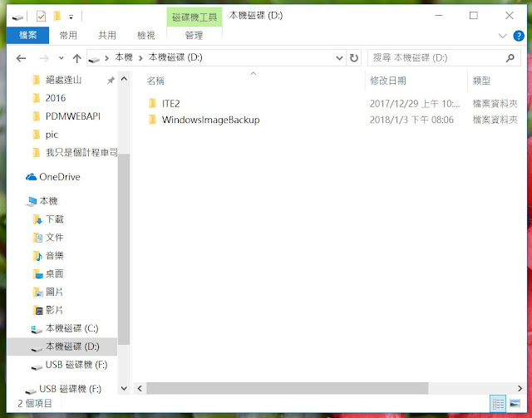This screenshot has width=532, height=418.
Task: Click the search magnifier icon
Action: coord(510,58)
